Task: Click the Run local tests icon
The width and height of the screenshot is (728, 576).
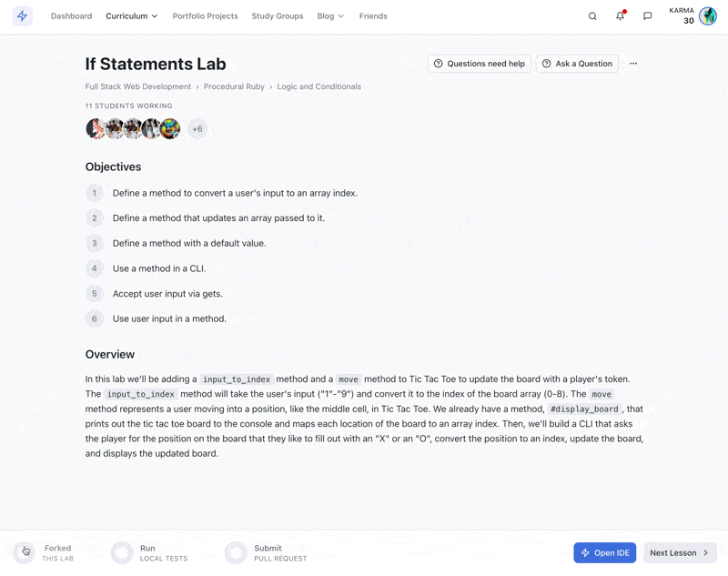Action: click(123, 552)
